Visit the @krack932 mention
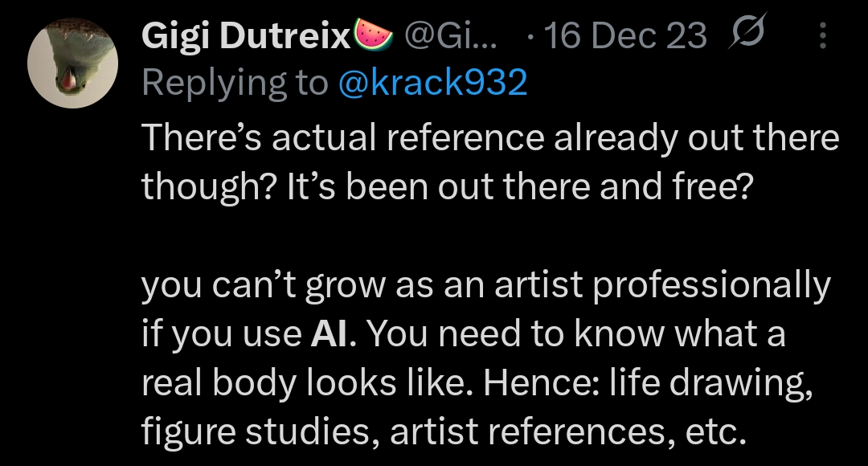This screenshot has width=868, height=466. pos(432,83)
